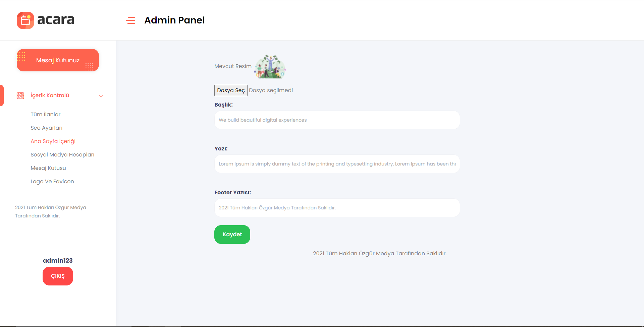
Task: Click the acara brand name text
Action: coord(56,20)
